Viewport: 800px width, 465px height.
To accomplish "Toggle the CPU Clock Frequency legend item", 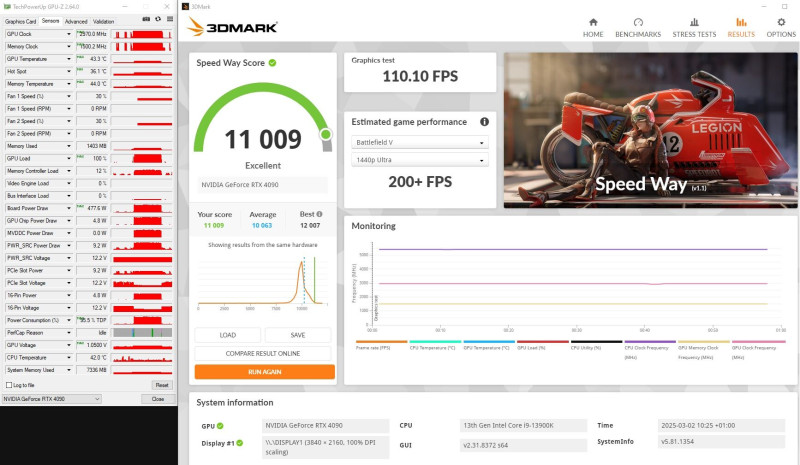I will pos(650,350).
